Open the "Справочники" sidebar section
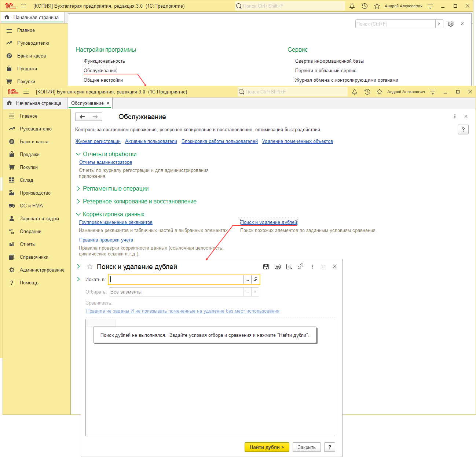 click(34, 257)
